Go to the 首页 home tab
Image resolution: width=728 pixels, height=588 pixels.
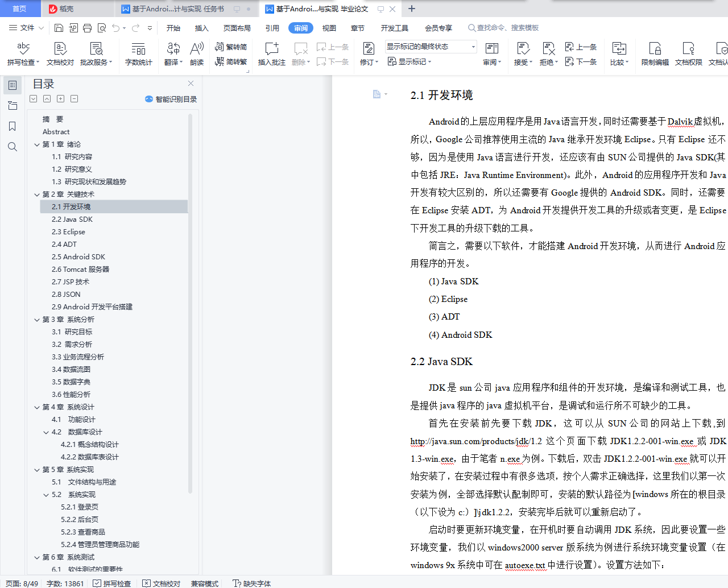tap(19, 9)
